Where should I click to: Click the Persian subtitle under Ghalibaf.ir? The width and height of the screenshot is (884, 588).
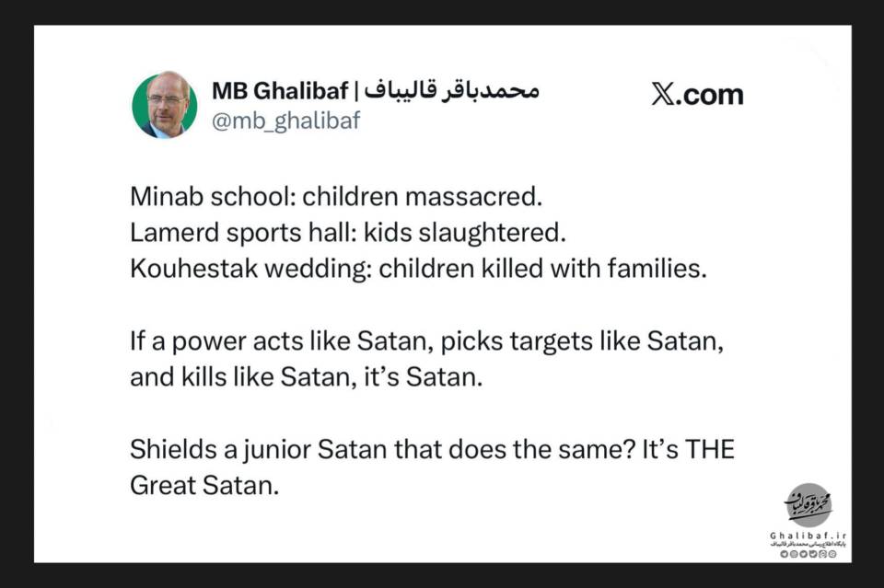pos(808,544)
